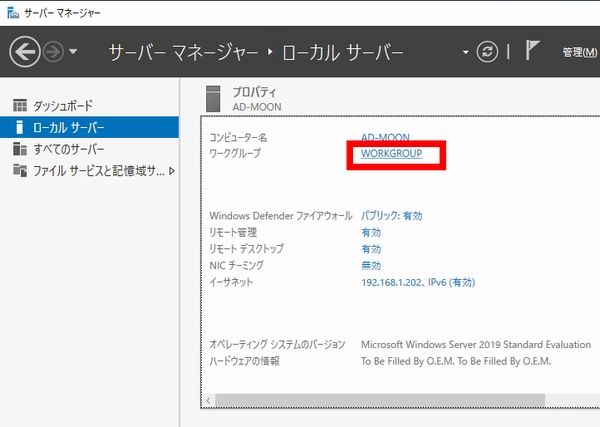Click the server tower icon beside プロパティ
Screen dimensions: 600x427
(x=213, y=99)
